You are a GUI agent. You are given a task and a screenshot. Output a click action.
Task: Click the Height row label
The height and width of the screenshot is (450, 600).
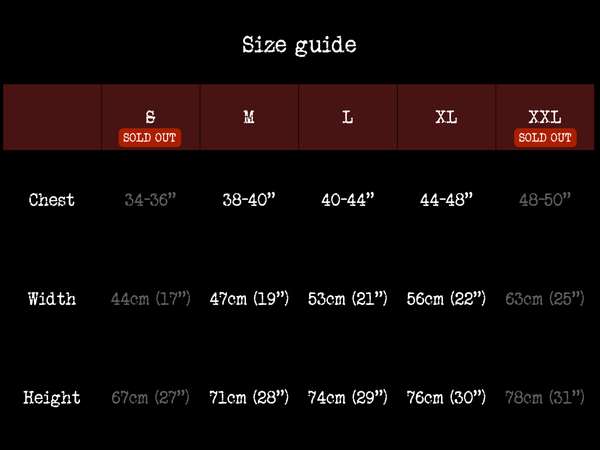click(x=52, y=398)
